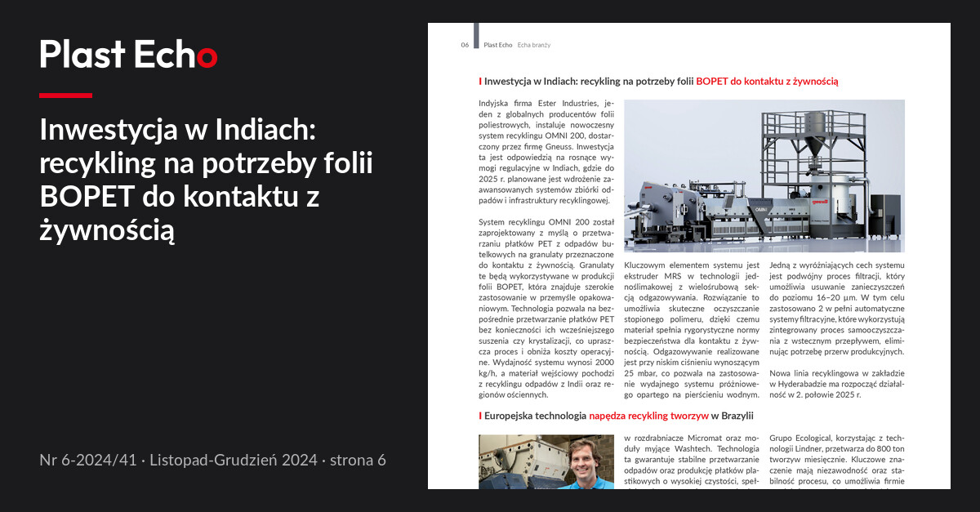Click the article title 'Inwestycja w Indiach: recykling na potrzeby folii'
The width and height of the screenshot is (980, 512).
pyautogui.click(x=589, y=82)
